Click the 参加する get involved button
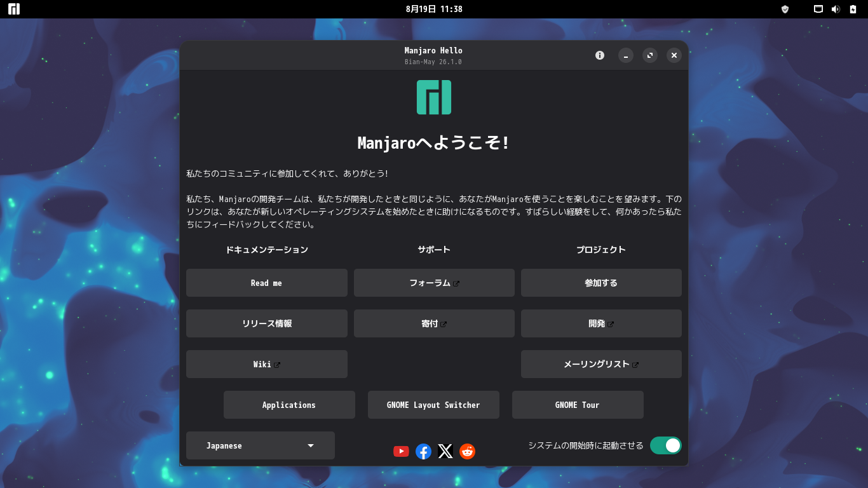 pos(601,283)
